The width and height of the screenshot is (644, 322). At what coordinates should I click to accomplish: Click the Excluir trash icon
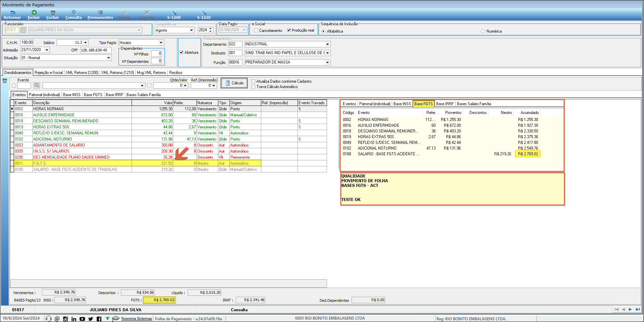53,13
